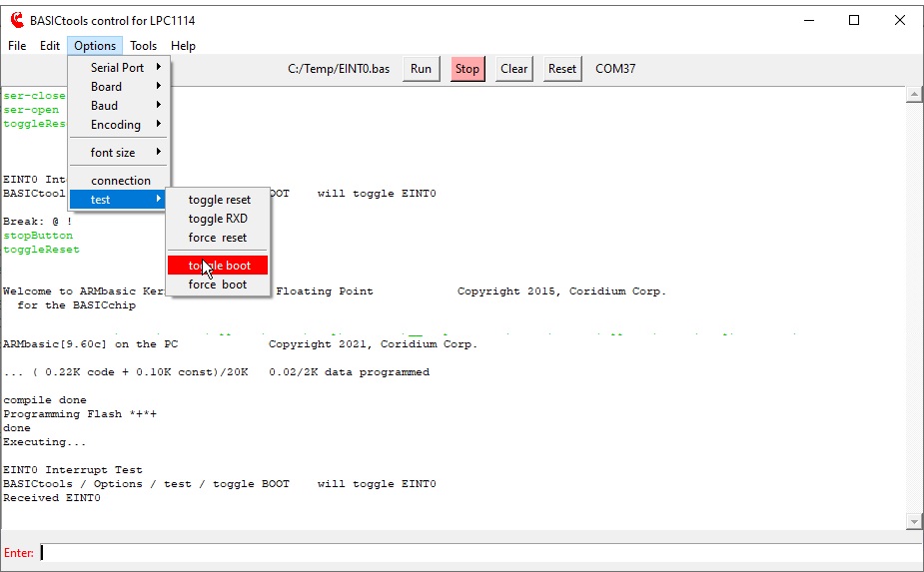Open the Help menu

click(x=183, y=46)
